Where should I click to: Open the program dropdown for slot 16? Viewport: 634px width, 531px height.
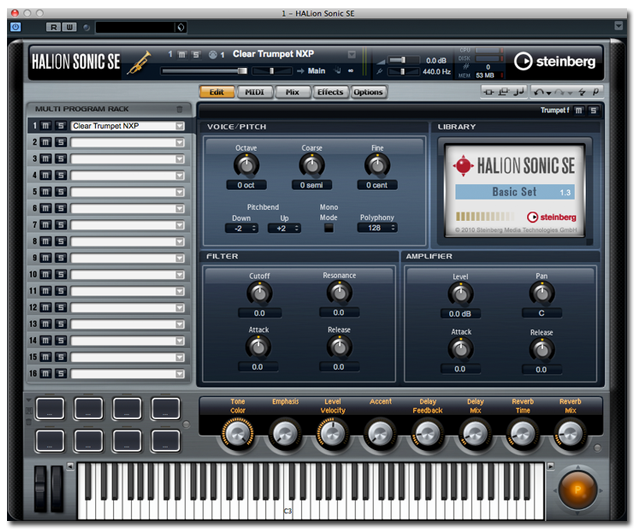tap(180, 374)
